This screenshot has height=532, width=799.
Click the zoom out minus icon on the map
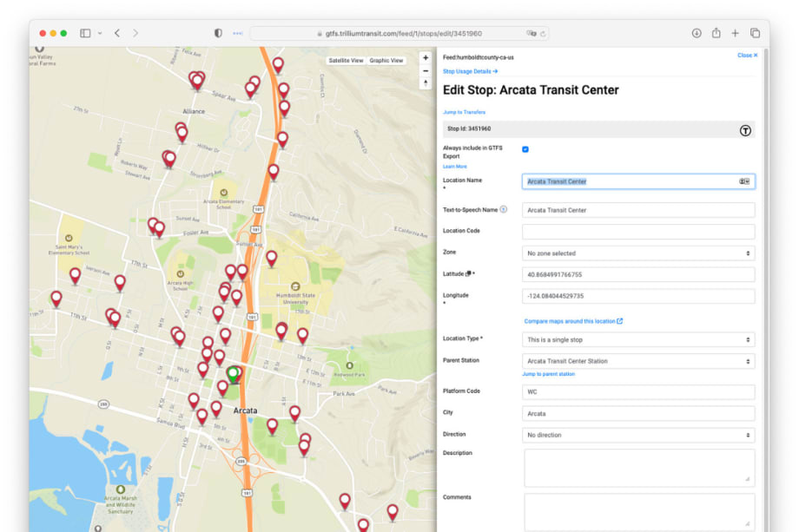425,70
